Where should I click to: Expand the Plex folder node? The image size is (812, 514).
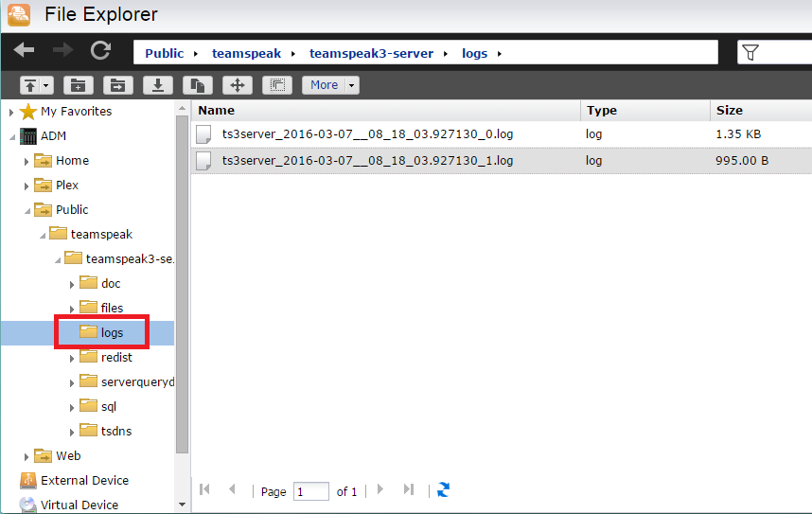pos(26,186)
